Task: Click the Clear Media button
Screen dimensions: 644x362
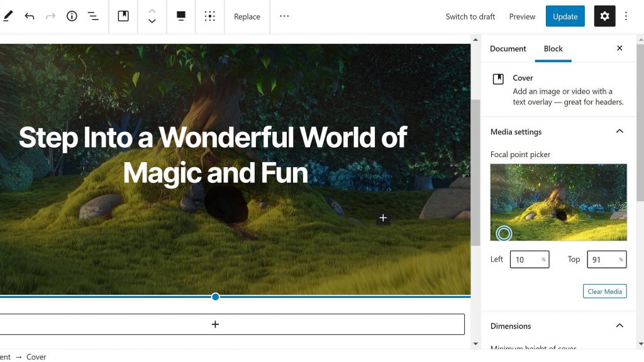Action: (x=604, y=292)
